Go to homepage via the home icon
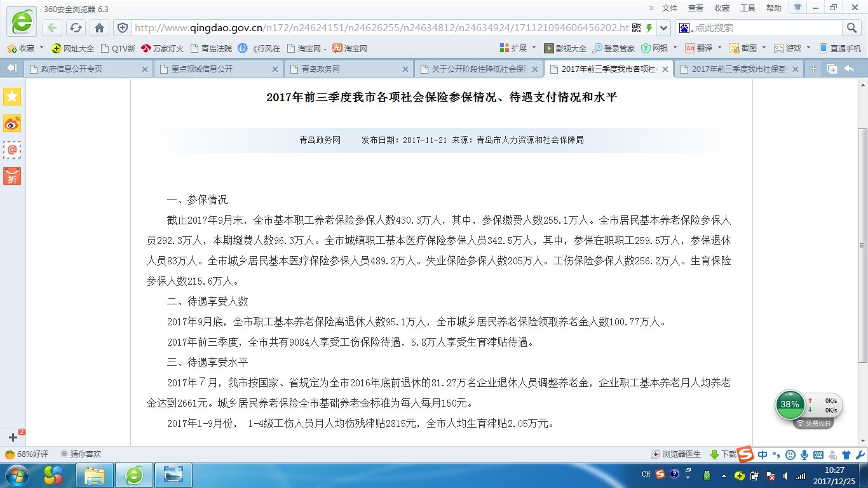The width and height of the screenshot is (868, 488). click(x=99, y=28)
